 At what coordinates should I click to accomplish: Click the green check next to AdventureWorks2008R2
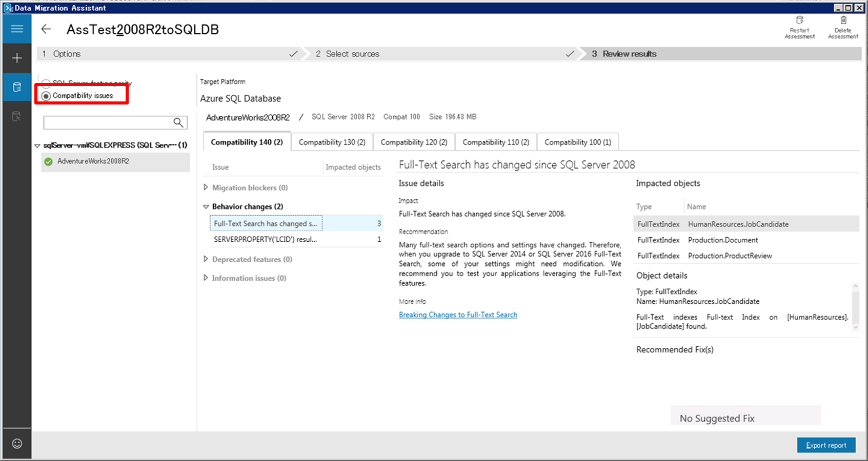tap(48, 161)
